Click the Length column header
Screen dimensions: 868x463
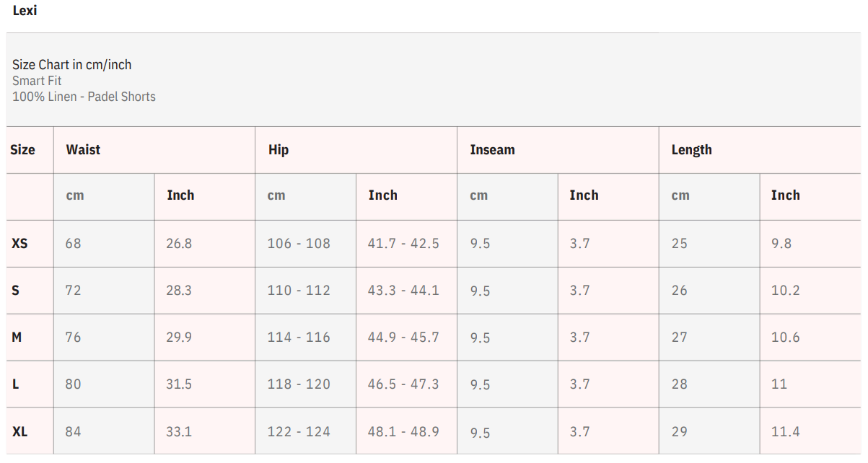click(691, 150)
